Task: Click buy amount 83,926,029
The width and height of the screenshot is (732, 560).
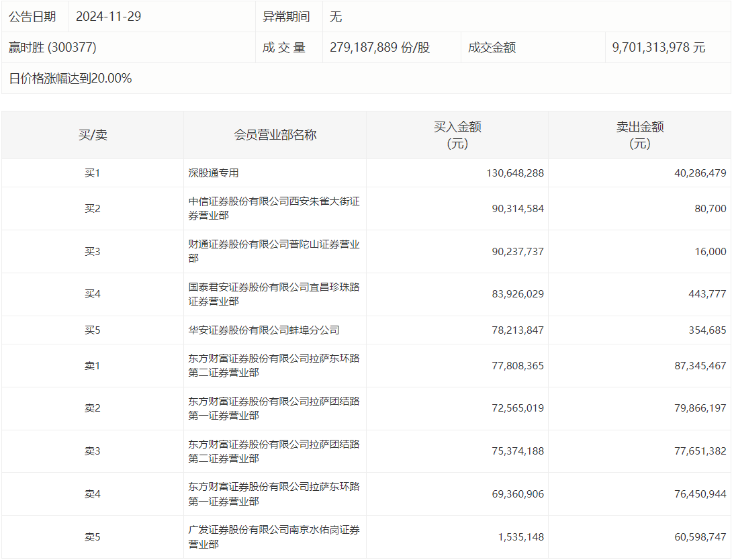Action: (518, 294)
